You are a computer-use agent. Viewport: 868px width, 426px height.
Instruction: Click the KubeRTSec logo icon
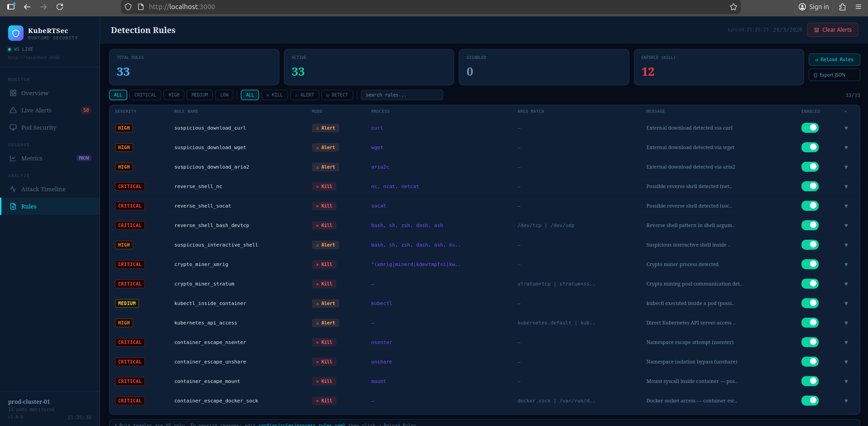[15, 33]
